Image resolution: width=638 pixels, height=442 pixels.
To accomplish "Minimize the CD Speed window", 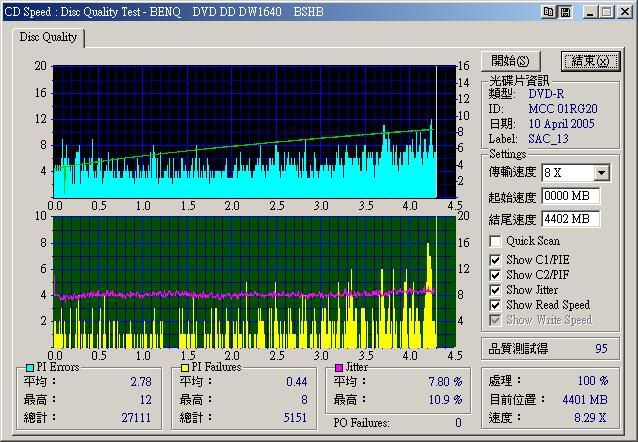I will click(590, 12).
